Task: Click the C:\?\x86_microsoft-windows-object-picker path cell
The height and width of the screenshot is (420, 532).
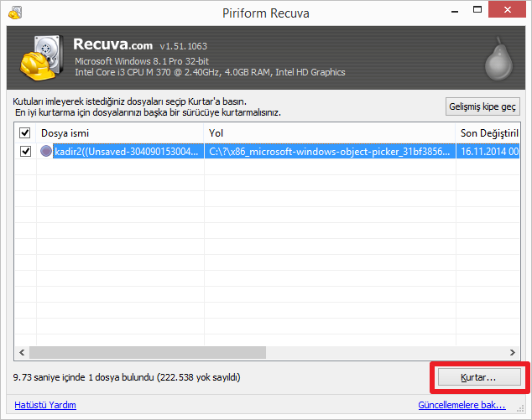Action: [x=330, y=151]
